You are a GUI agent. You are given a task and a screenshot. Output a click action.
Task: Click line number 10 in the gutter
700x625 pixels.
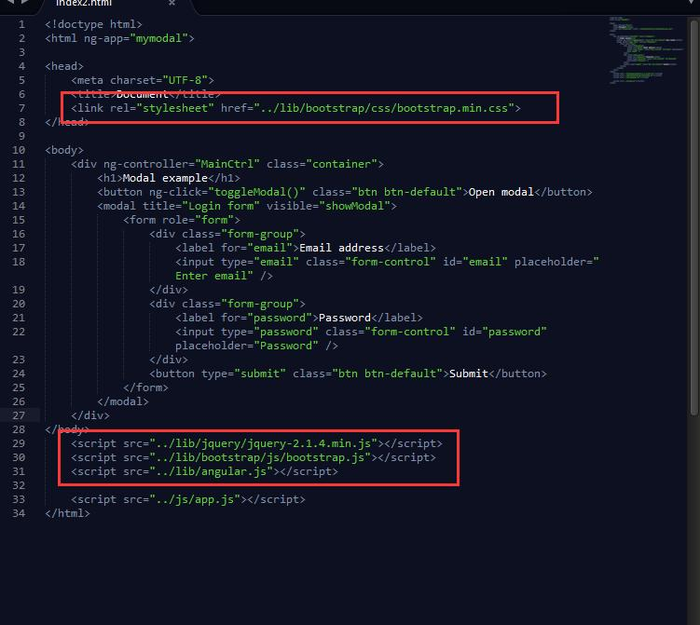click(19, 150)
